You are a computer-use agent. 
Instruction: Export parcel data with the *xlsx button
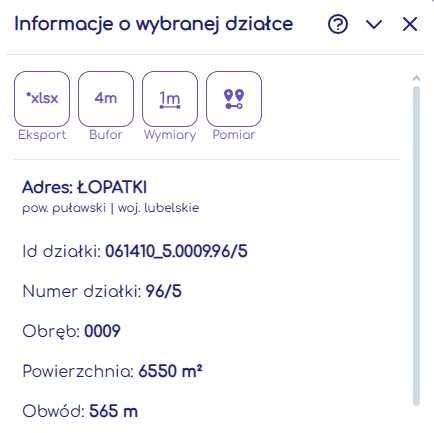[42, 99]
